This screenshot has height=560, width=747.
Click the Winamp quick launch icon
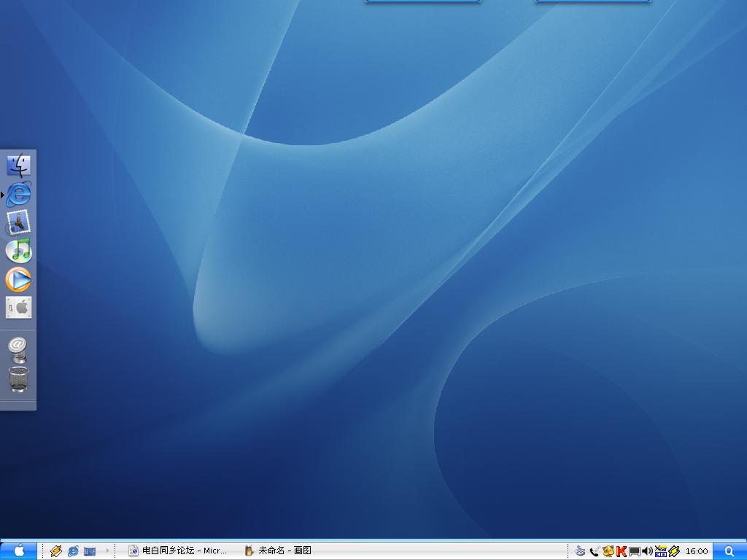point(56,551)
